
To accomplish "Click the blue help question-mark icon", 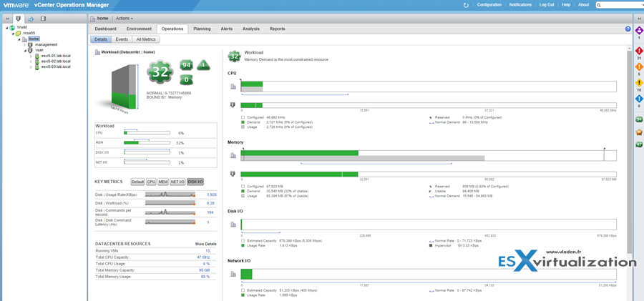I will pos(628,29).
